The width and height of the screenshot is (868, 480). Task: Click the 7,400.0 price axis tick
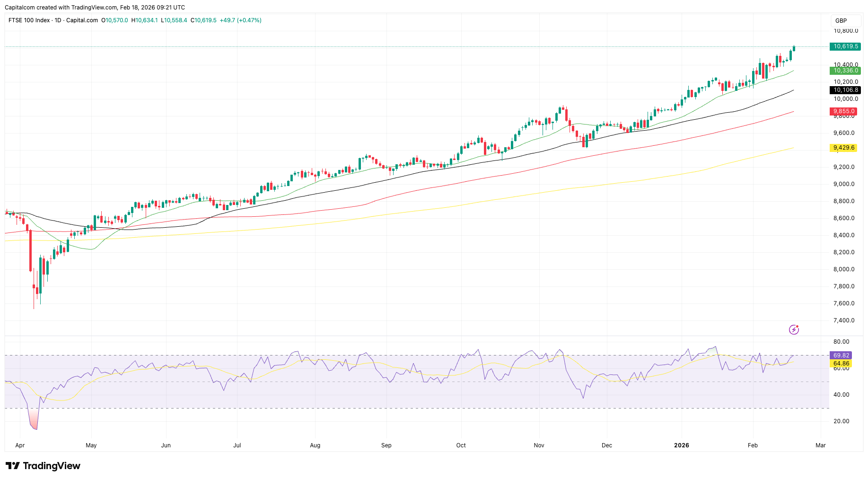click(844, 320)
